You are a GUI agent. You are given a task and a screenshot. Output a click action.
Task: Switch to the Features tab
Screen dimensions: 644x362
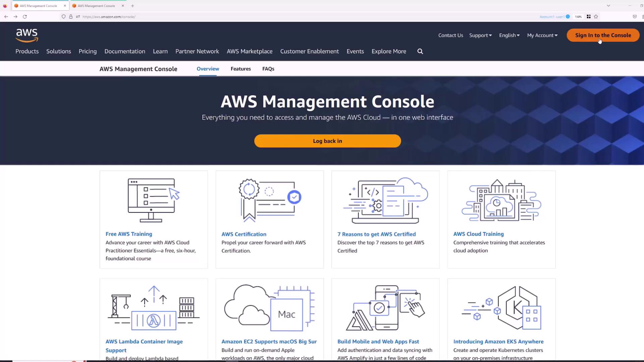point(240,69)
